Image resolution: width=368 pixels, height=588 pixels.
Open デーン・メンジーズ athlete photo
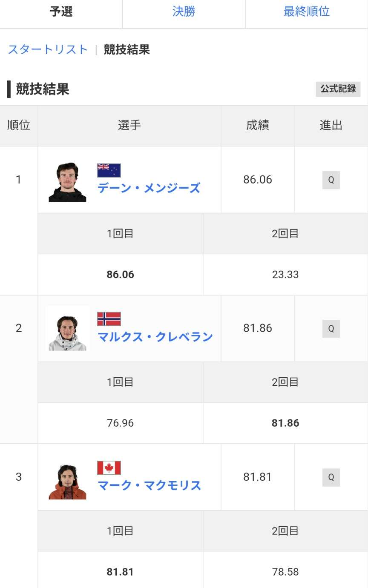(x=67, y=182)
